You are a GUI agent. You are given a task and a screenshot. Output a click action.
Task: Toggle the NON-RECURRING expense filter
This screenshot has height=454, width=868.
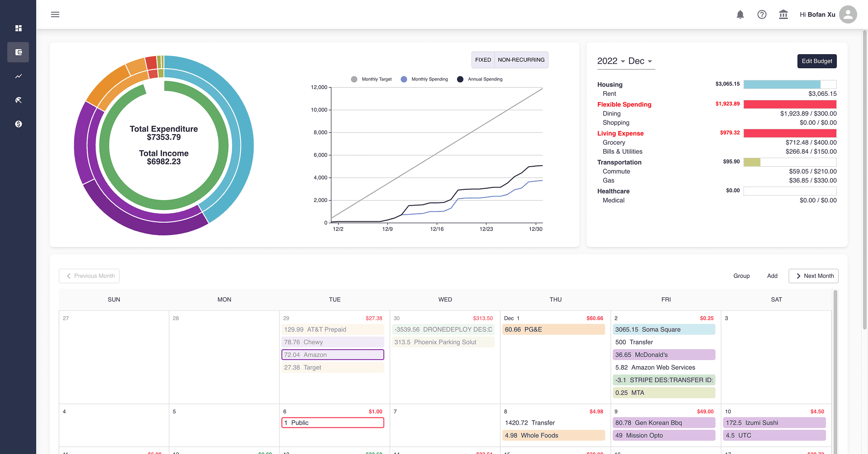pos(521,60)
